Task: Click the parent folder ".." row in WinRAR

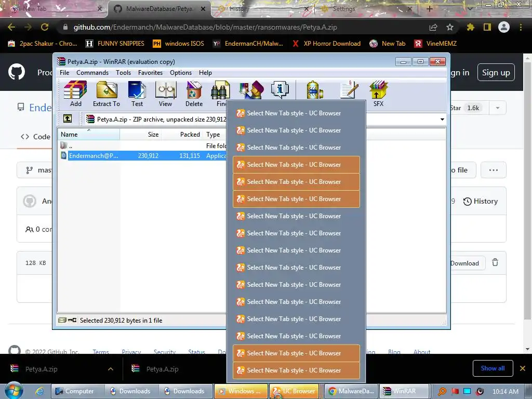Action: (143, 145)
